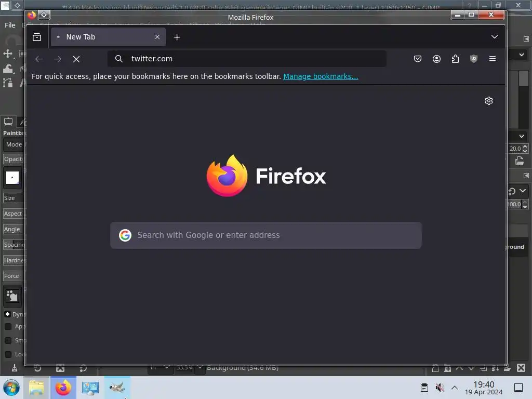Open GIMP zoom percentage dropdown
Screen dimensions: 532x399
200,368
